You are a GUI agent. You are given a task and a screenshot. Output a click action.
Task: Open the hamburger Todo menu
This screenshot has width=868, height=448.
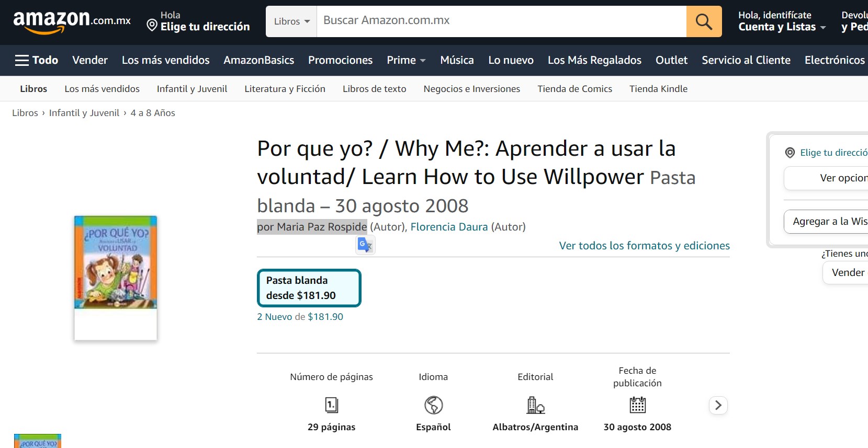tap(36, 60)
